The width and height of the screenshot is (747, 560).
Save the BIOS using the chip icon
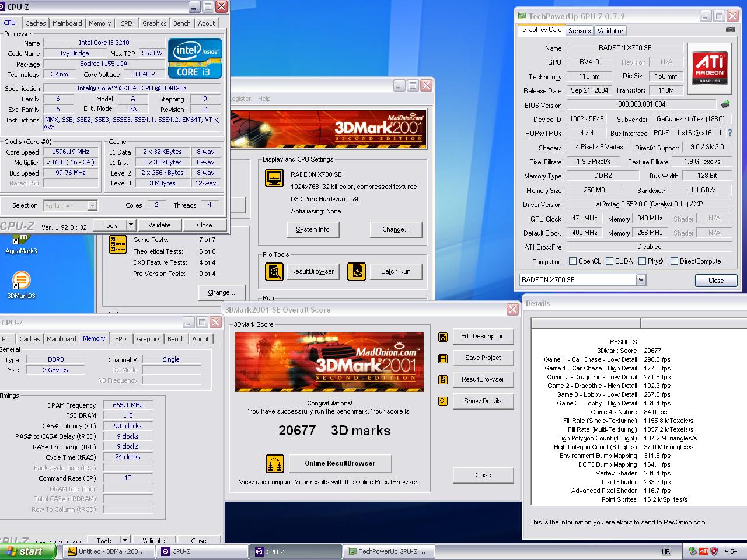[725, 104]
